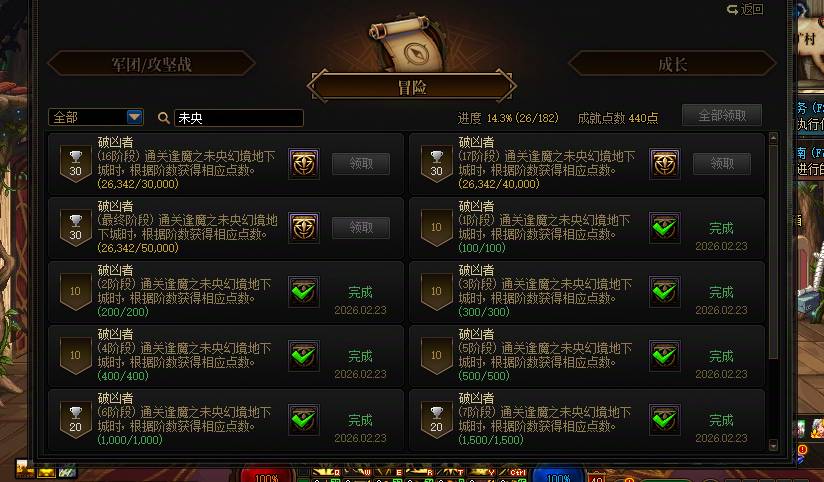Click the reward icon for 最终阶段 achievement

click(304, 228)
